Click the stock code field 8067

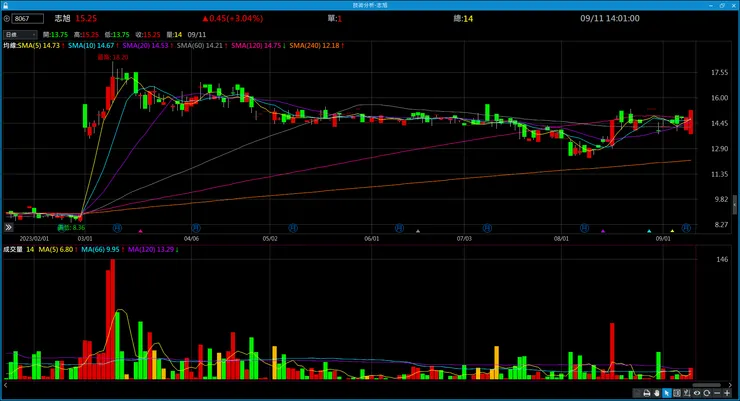(27, 19)
